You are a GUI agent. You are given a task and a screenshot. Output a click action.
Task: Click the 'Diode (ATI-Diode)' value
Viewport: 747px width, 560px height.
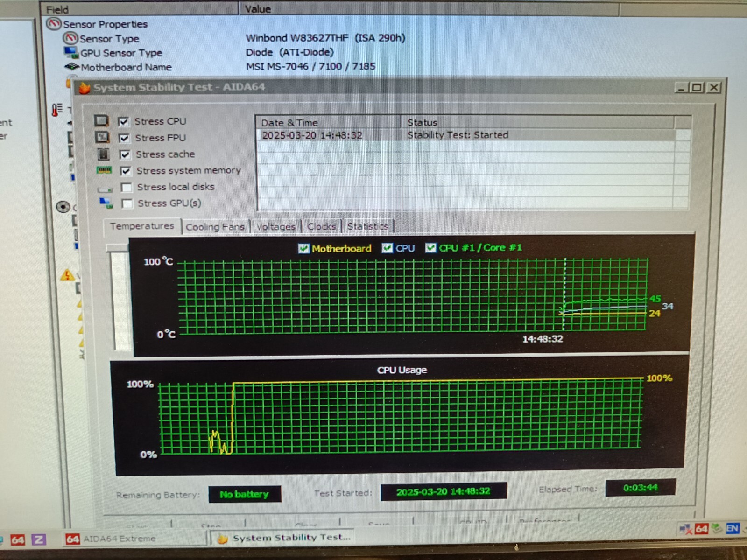pyautogui.click(x=290, y=52)
